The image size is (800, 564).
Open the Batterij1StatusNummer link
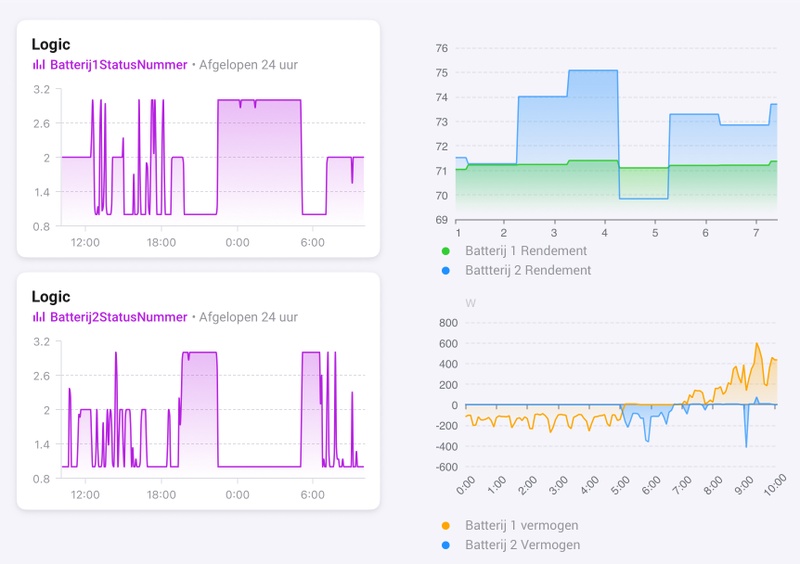(x=118, y=65)
